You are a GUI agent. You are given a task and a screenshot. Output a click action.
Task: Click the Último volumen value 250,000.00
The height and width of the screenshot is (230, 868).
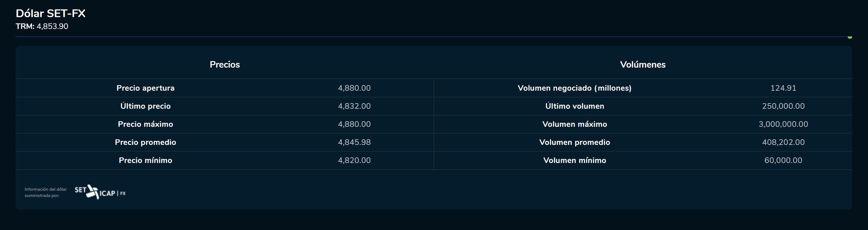tap(783, 106)
